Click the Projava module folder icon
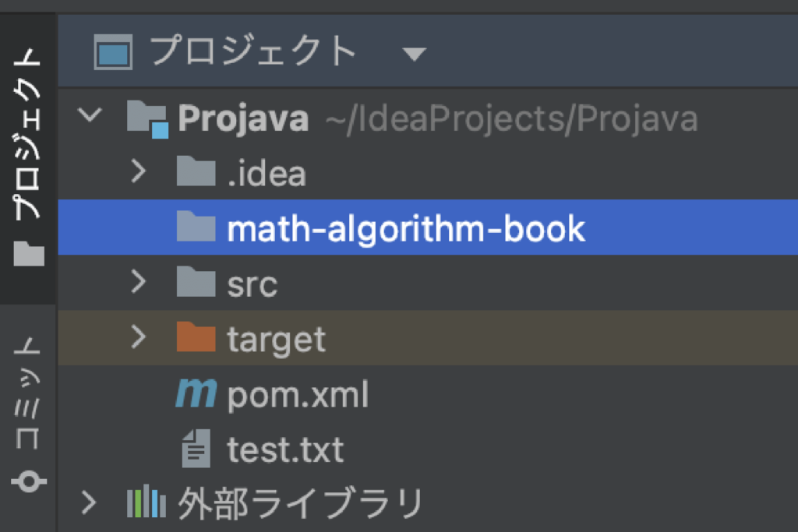 coord(147,119)
